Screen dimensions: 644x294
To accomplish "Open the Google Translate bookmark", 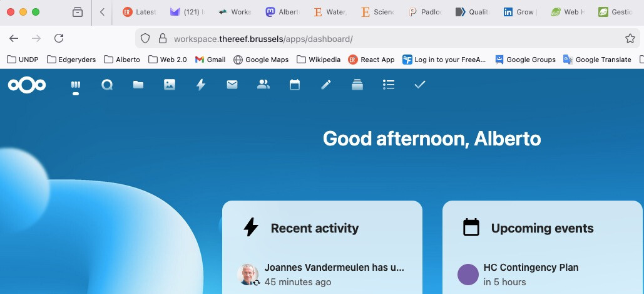I will coord(597,60).
